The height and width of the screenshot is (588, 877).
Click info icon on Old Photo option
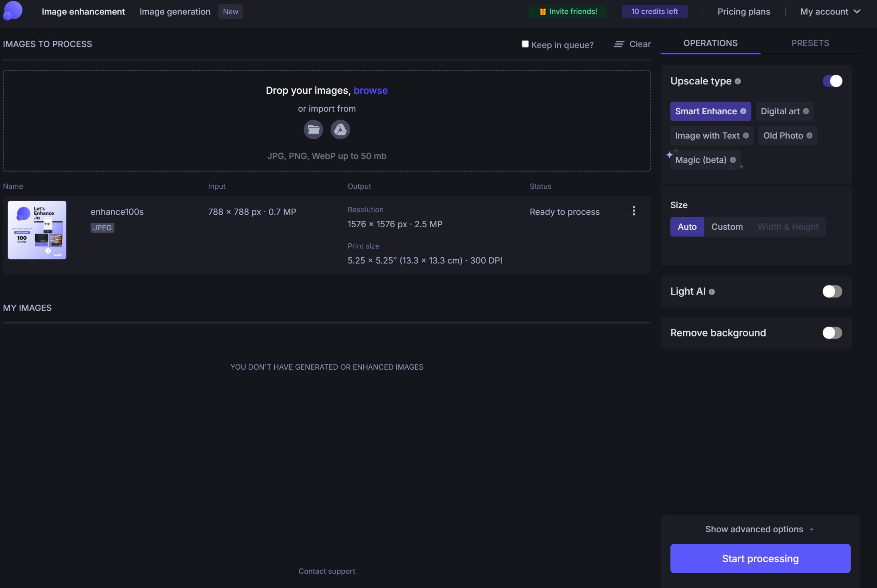coord(809,136)
